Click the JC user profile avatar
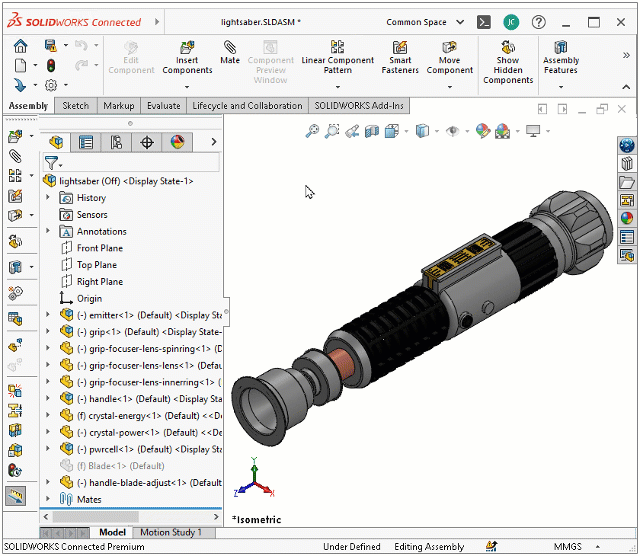 point(511,22)
